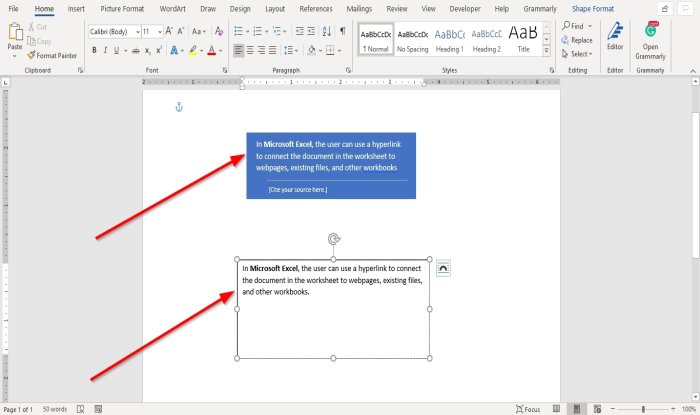
Task: Click the Cut scissors icon
Action: click(31, 27)
